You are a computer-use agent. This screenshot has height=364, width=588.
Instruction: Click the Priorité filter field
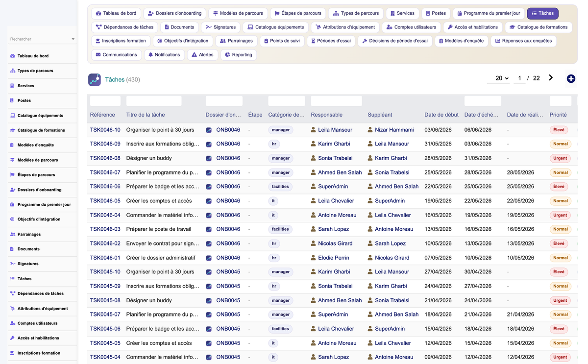[x=561, y=101]
